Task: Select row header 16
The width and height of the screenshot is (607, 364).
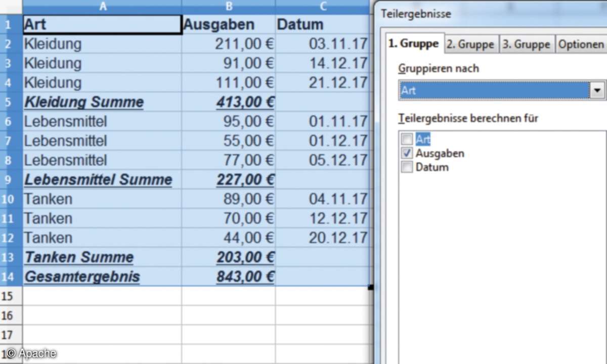Action: point(11,315)
